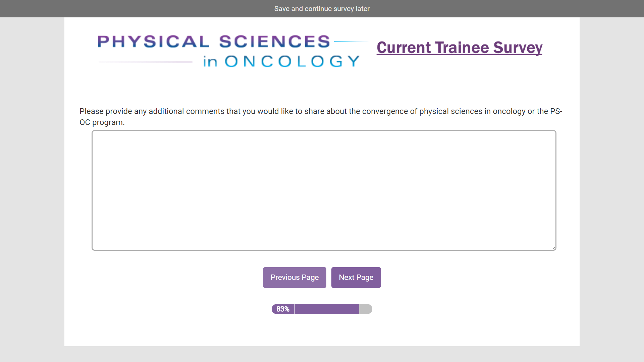Focus the additional comments text area
This screenshot has height=362, width=644.
tap(324, 190)
